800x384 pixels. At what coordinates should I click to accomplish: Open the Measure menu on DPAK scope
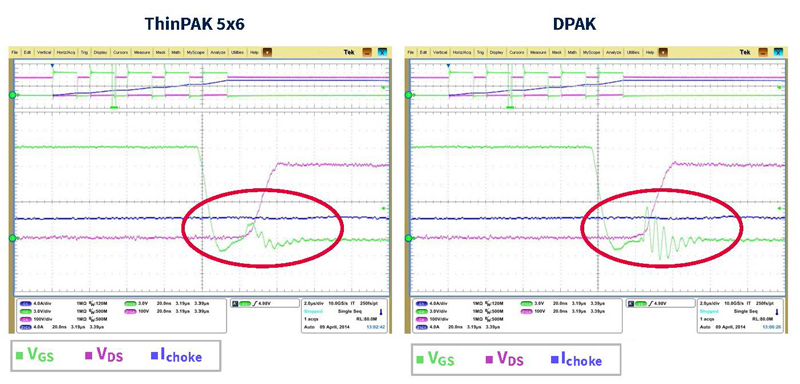click(x=538, y=52)
